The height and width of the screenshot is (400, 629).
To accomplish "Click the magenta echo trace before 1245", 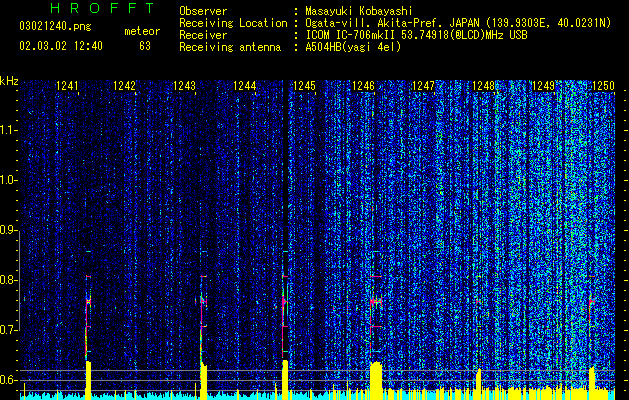I will coord(284,317).
